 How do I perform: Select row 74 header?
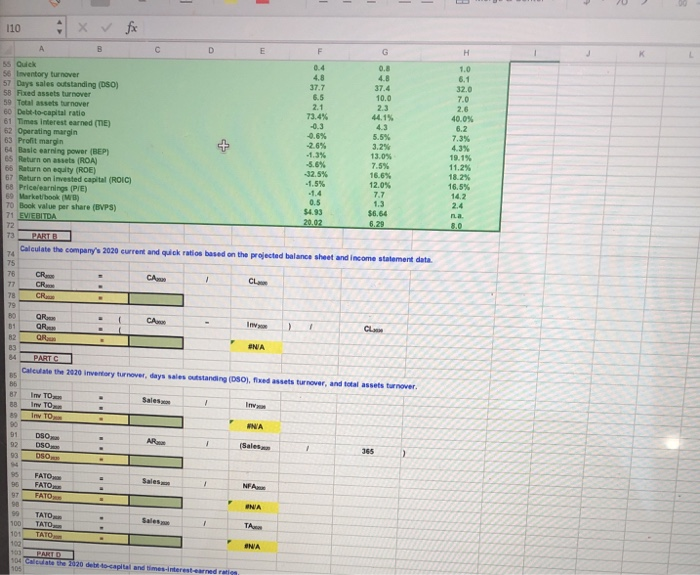coord(11,254)
